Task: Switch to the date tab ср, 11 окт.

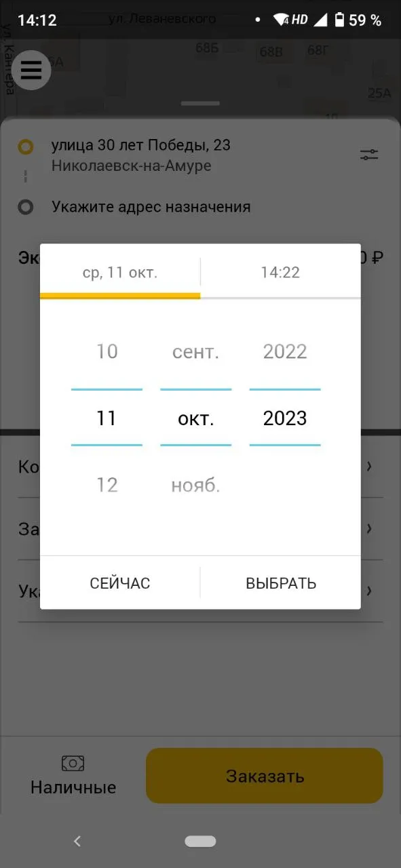Action: (120, 273)
